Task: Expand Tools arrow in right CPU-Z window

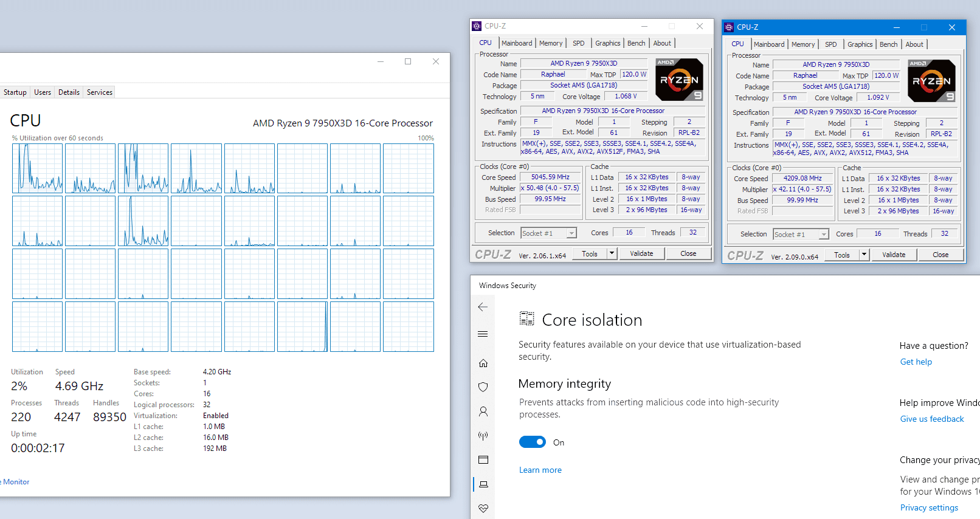Action: 864,255
